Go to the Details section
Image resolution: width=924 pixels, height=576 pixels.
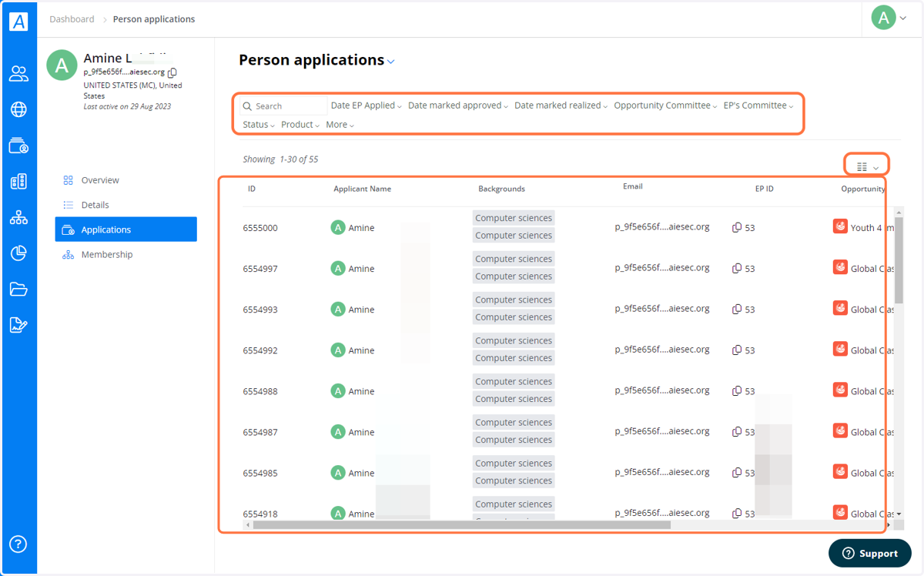coord(95,205)
